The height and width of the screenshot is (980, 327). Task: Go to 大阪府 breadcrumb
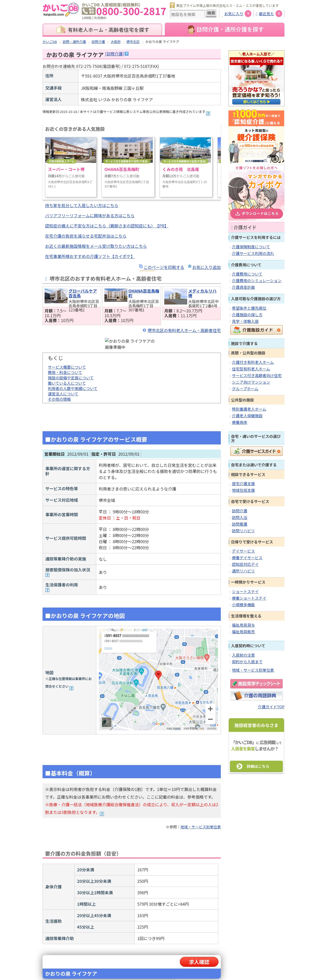[116, 42]
